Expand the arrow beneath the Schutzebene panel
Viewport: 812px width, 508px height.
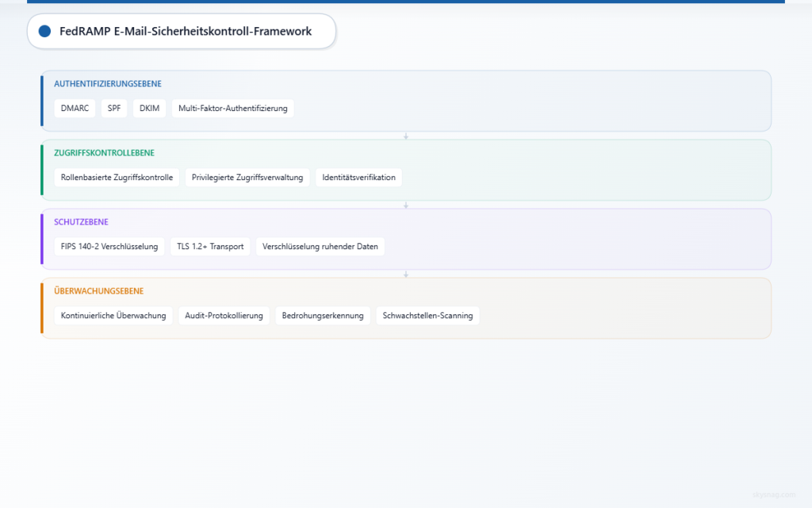click(406, 273)
